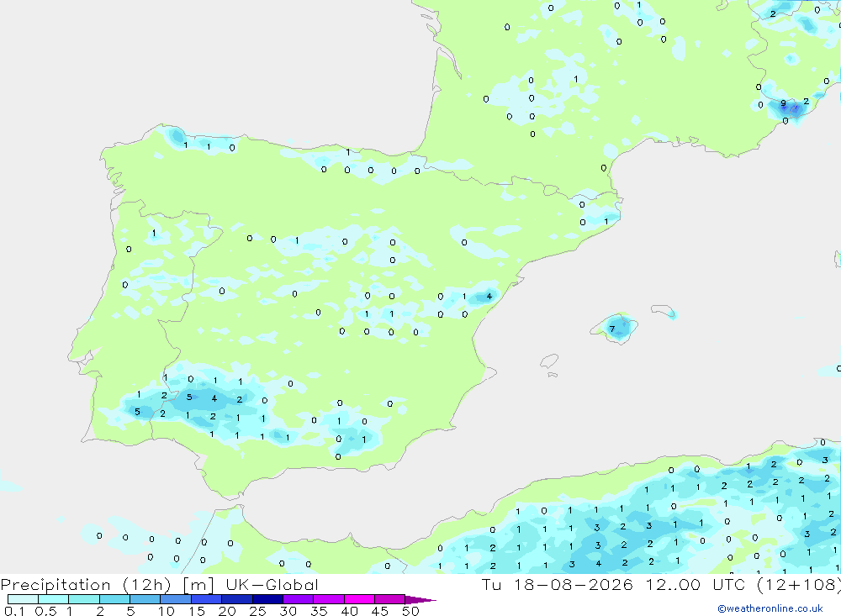841x616 pixels.
Task: Click the '20' legend label
Action: click(227, 611)
